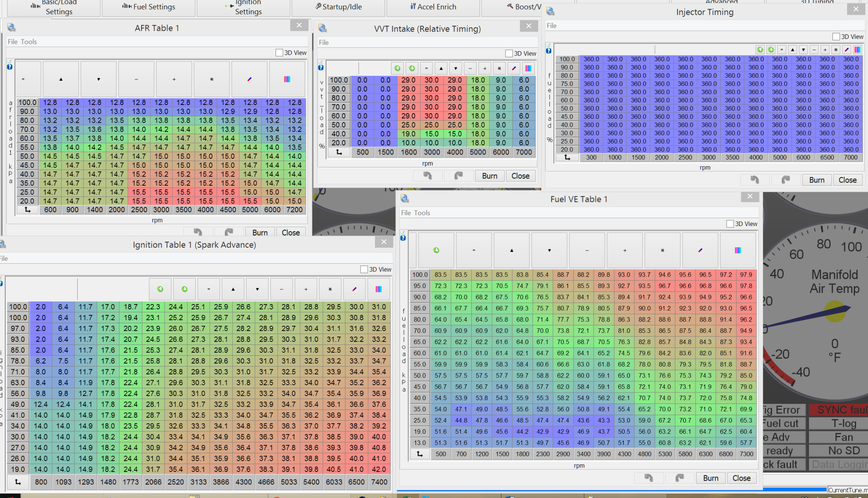Screen dimensions: 868x498
Task: Open the Fuel Settings dropdown menu
Action: pos(149,7)
